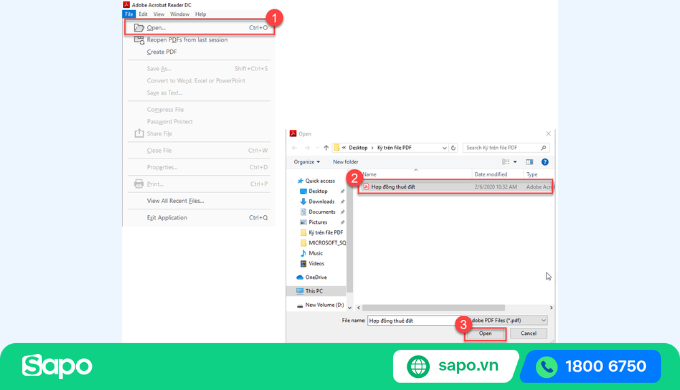Viewport: 680px width, 390px height.
Task: Select Pictures in navigation pane
Action: [318, 222]
